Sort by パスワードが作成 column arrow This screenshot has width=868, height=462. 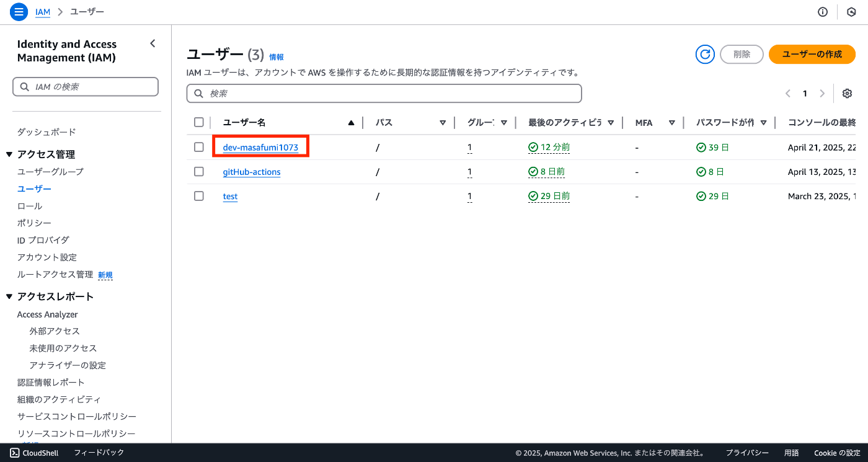[763, 123]
